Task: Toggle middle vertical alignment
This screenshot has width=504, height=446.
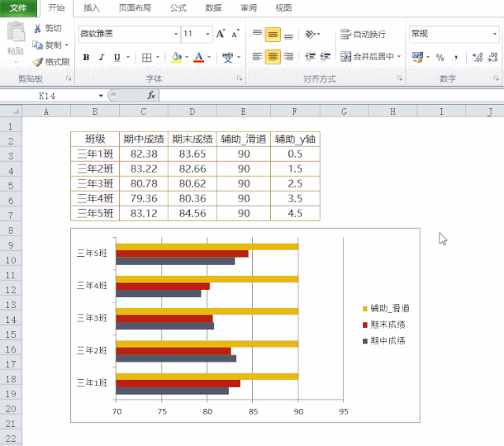Action: point(272,34)
